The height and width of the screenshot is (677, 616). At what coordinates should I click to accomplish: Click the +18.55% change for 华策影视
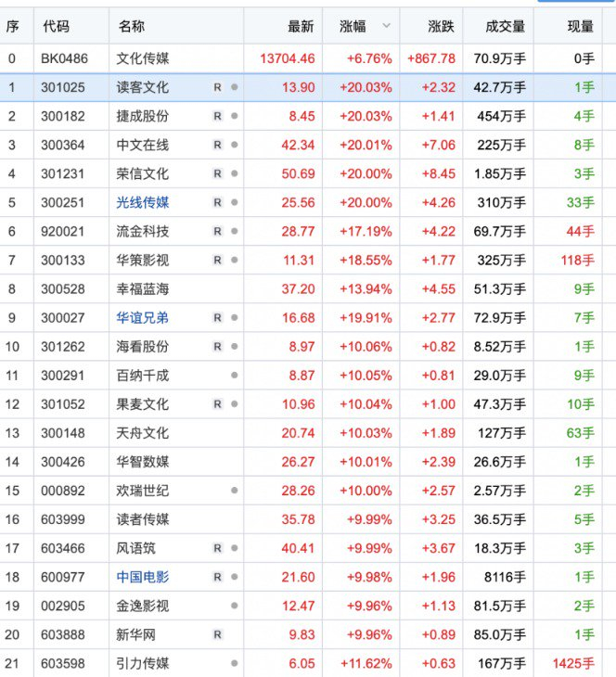366,260
